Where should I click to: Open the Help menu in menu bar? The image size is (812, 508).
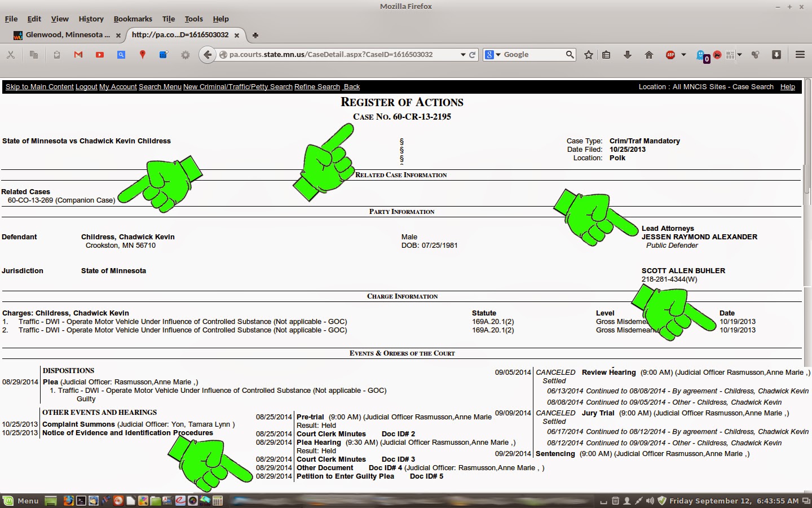(221, 19)
